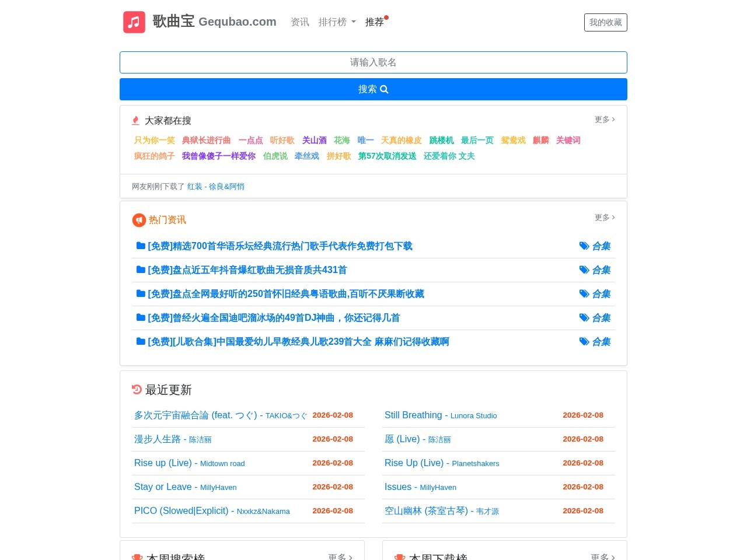The width and height of the screenshot is (747, 560).
Task: Click the 红装 - 徐良&阿悄 download link
Action: (215, 186)
